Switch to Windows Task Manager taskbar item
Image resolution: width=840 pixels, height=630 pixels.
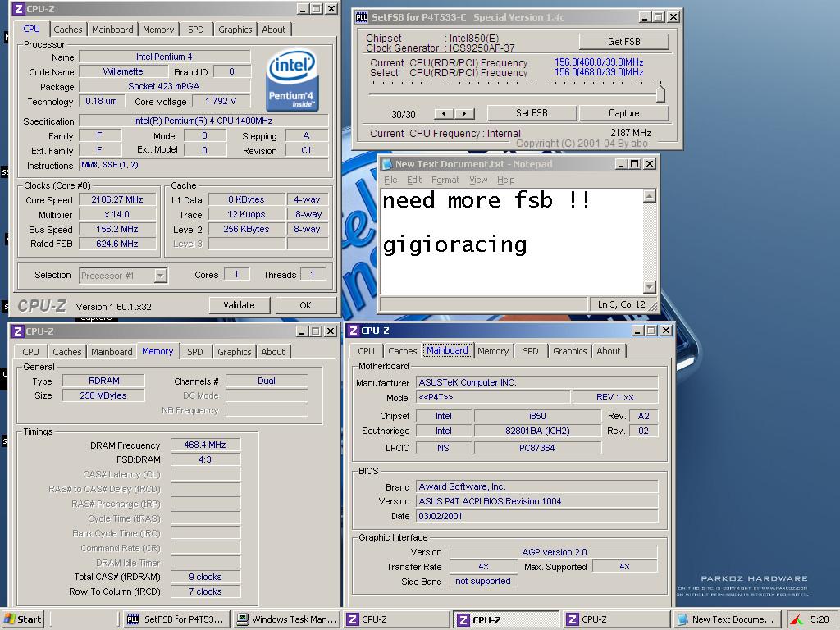(287, 619)
